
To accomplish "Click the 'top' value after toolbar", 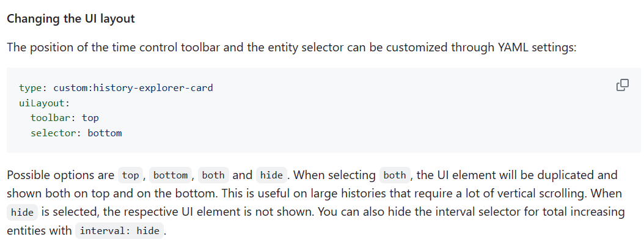I will coord(90,119).
